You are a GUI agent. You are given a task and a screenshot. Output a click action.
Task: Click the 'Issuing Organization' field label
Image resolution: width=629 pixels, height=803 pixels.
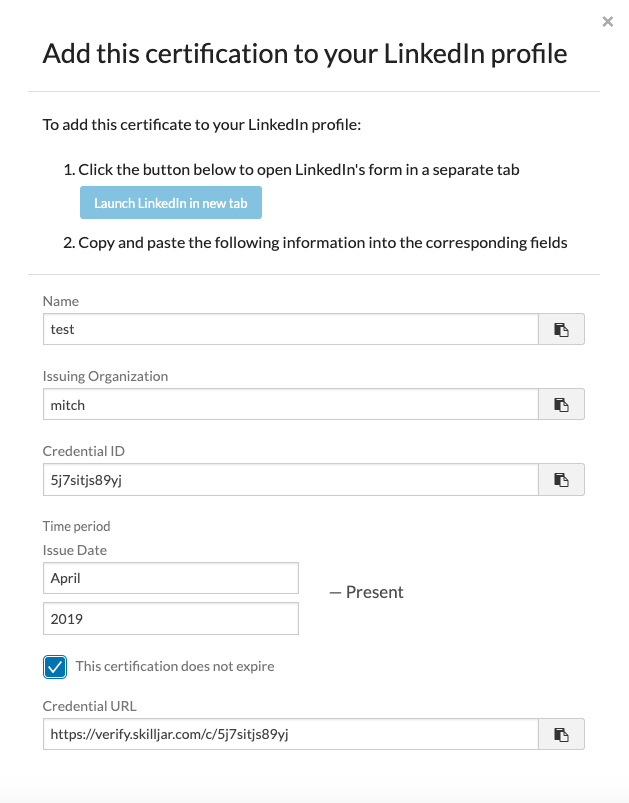pyautogui.click(x=105, y=376)
